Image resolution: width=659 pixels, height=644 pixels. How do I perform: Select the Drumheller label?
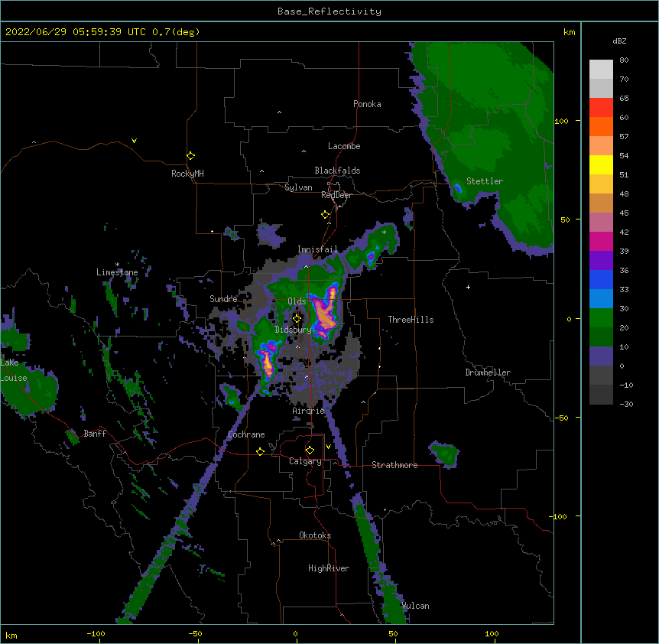pos(488,372)
